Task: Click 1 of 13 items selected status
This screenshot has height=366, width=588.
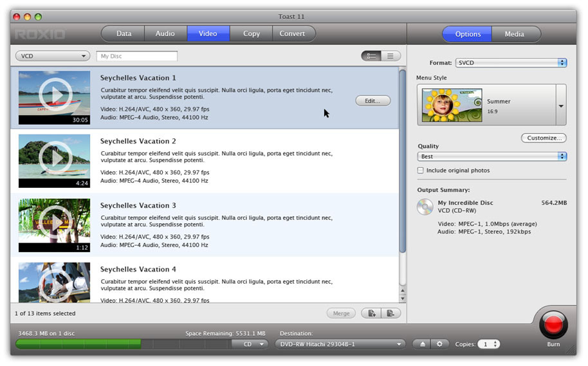Action: [45, 313]
